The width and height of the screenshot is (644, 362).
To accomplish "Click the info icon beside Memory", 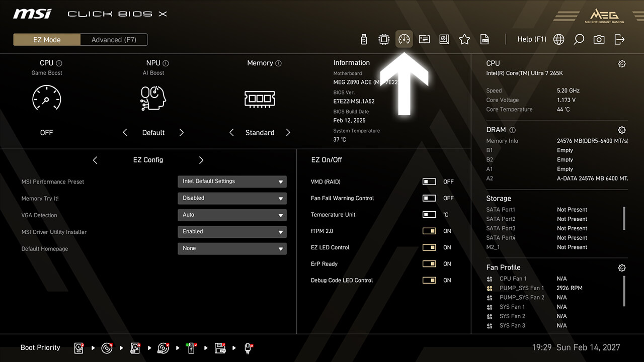I will 278,63.
